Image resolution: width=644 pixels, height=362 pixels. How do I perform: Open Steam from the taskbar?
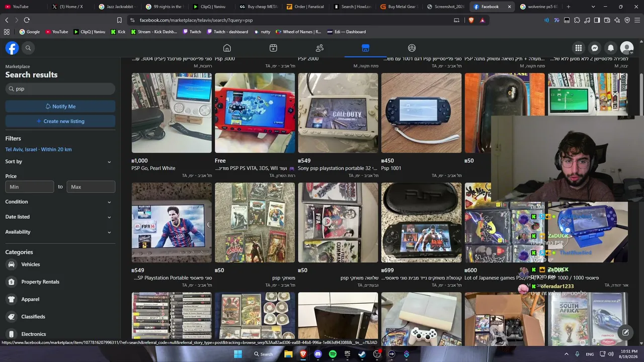362,354
